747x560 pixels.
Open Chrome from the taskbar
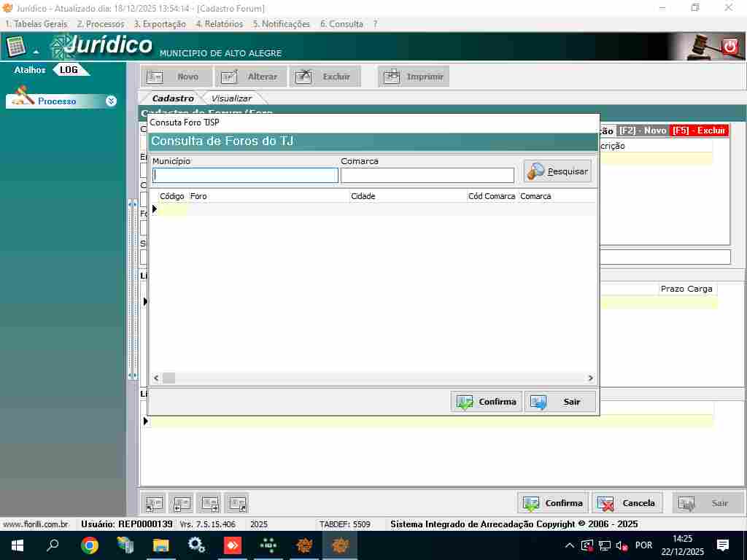point(90,545)
